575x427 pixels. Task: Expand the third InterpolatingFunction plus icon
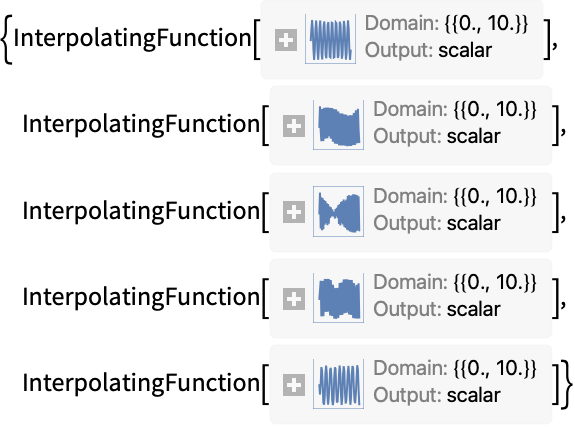coord(294,212)
